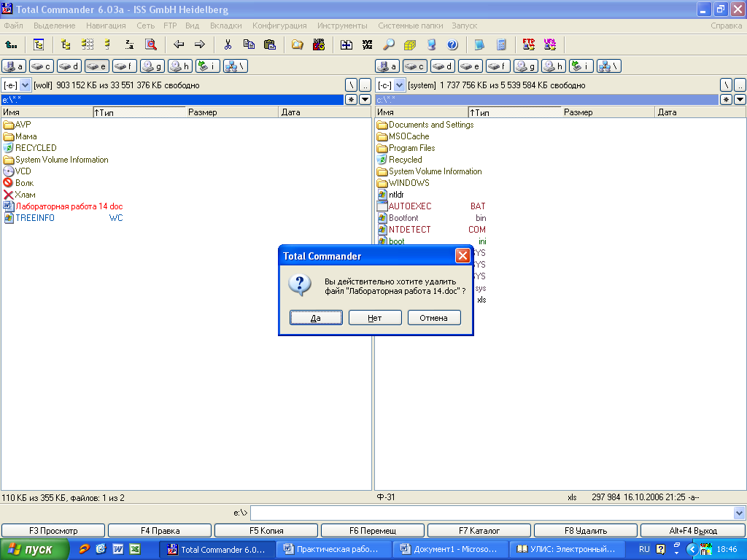Click the Paste clipboard icon
The image size is (747, 560).
[x=270, y=44]
